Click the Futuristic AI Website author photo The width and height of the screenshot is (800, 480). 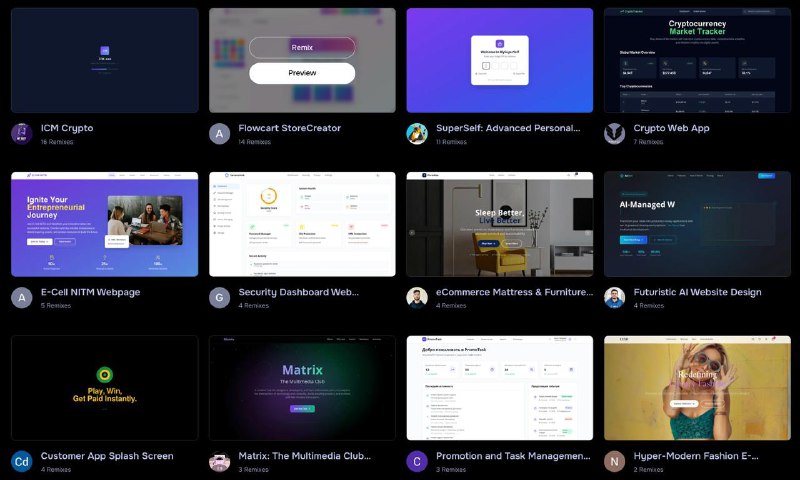[614, 297]
